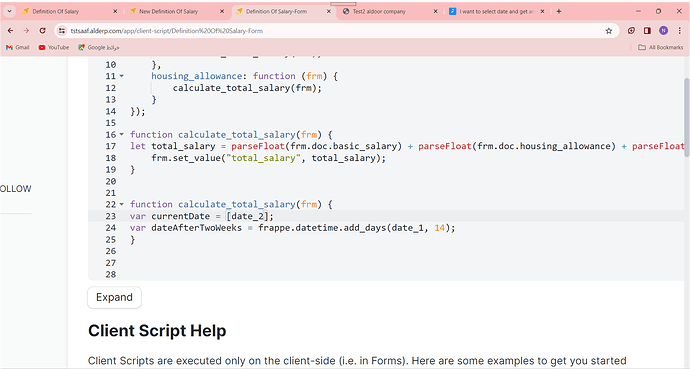Close Definition Of Salary-Form tab
This screenshot has width=690, height=369.
(x=329, y=11)
